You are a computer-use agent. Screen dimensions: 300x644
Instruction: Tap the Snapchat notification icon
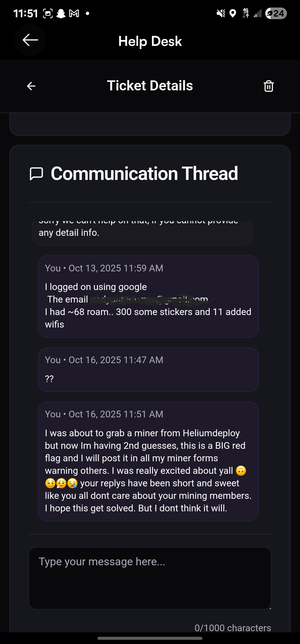click(61, 13)
